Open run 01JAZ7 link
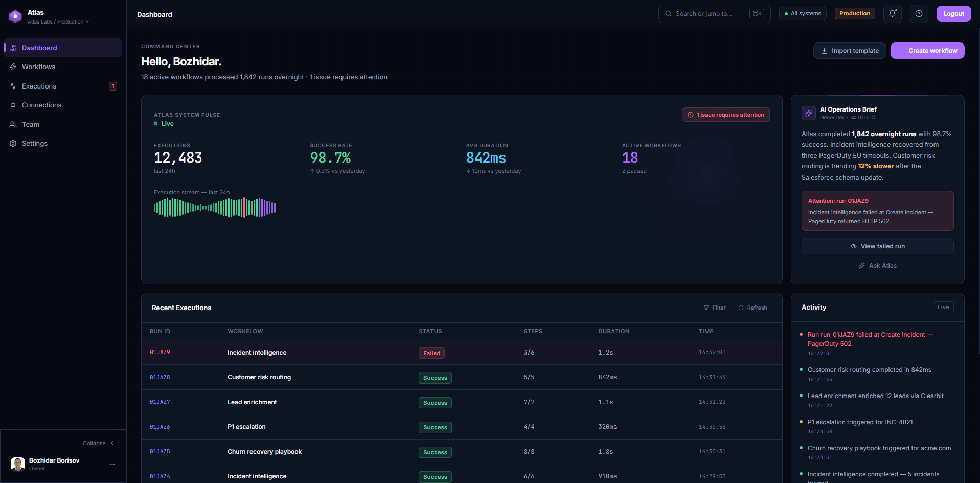This screenshot has height=483, width=980. [x=160, y=402]
